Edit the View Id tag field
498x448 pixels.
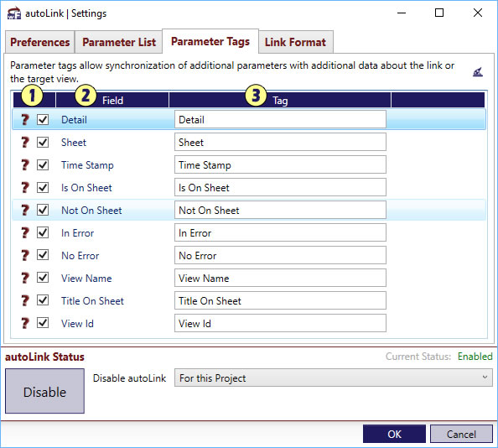coord(280,323)
